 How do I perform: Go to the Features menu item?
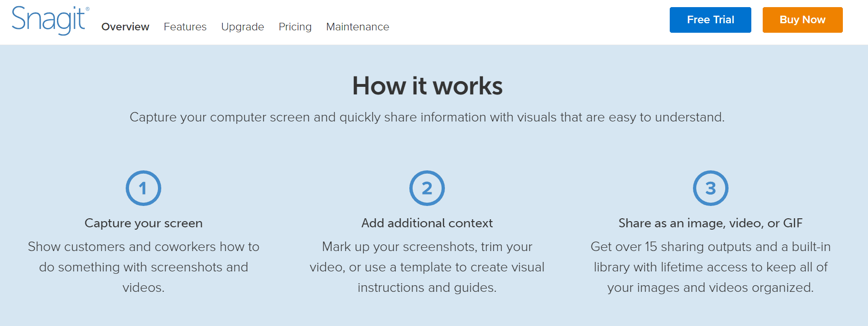185,27
